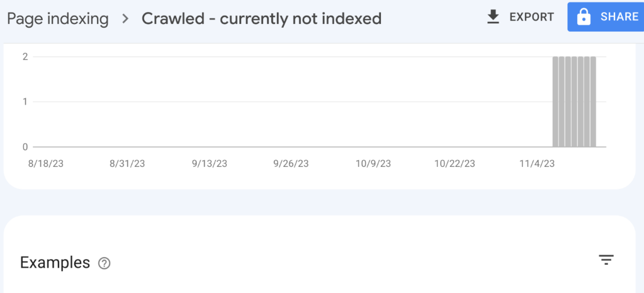Image resolution: width=644 pixels, height=293 pixels.
Task: Click the 10/22/23 date label
Action: (455, 164)
